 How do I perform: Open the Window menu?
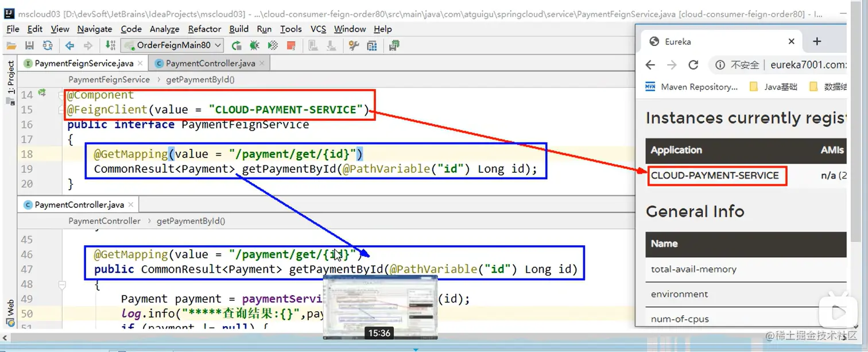(x=350, y=29)
